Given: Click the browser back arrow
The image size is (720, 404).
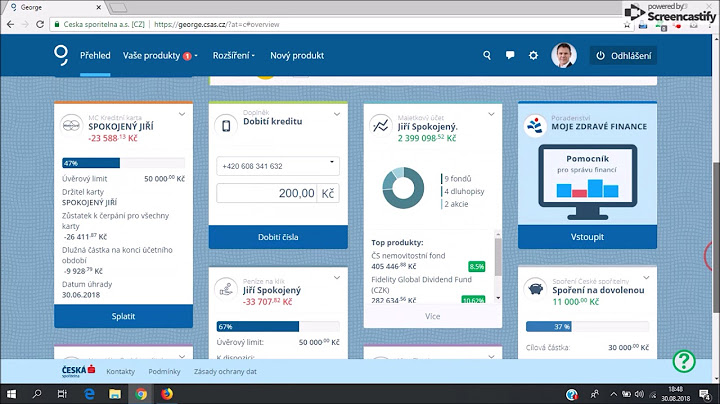Looking at the screenshot, I should [x=10, y=24].
